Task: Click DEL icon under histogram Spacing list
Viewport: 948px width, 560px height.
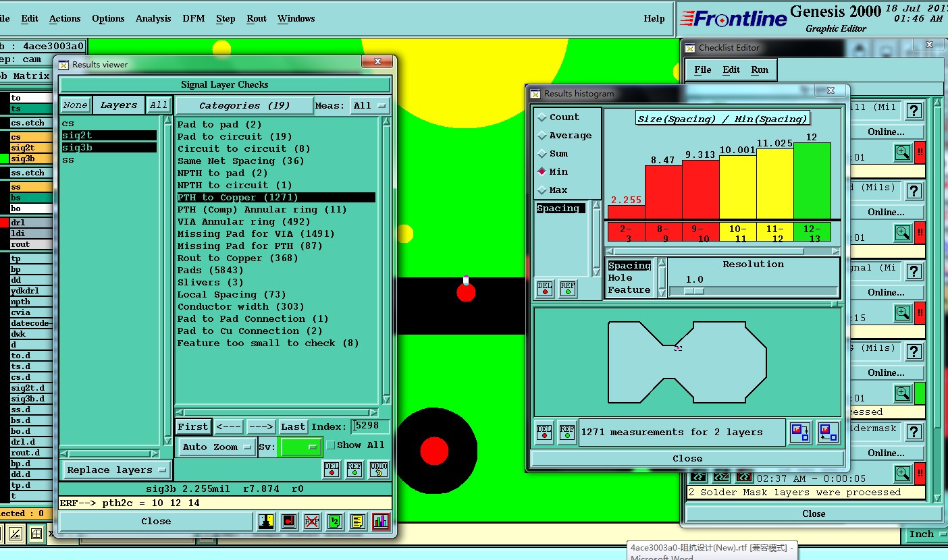Action: [545, 289]
